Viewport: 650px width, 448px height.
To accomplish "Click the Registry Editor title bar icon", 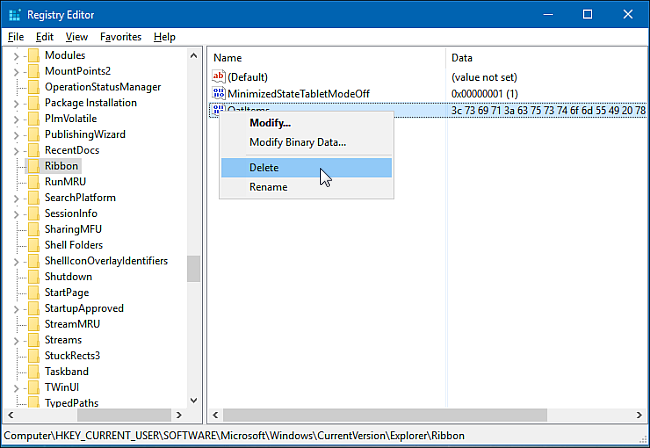I will pyautogui.click(x=15, y=15).
